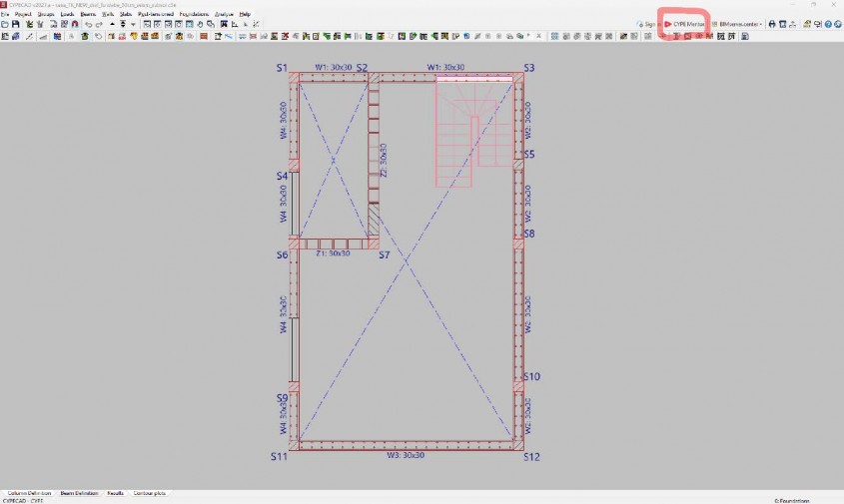The width and height of the screenshot is (844, 504).
Task: Open the Analyse menu
Action: tap(224, 14)
